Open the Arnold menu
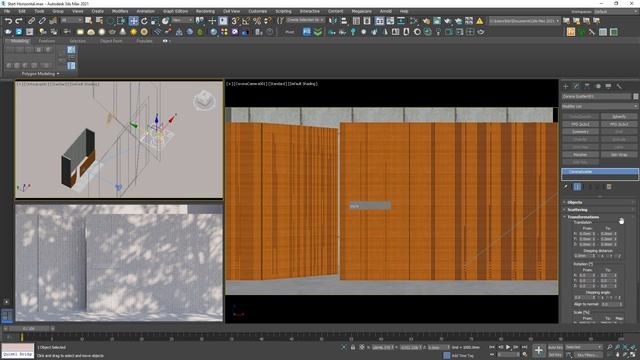Screen dimensions: 640x360 click(x=386, y=11)
